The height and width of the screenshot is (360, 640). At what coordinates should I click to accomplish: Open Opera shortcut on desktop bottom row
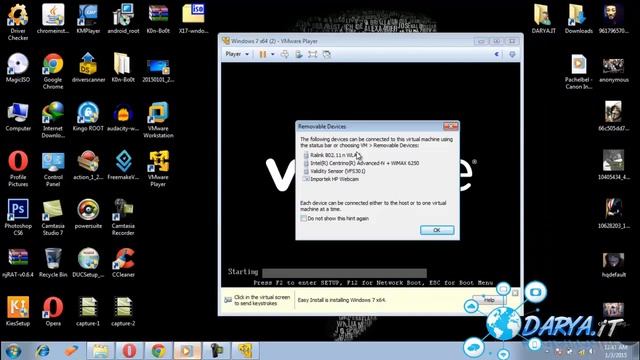pos(53,312)
